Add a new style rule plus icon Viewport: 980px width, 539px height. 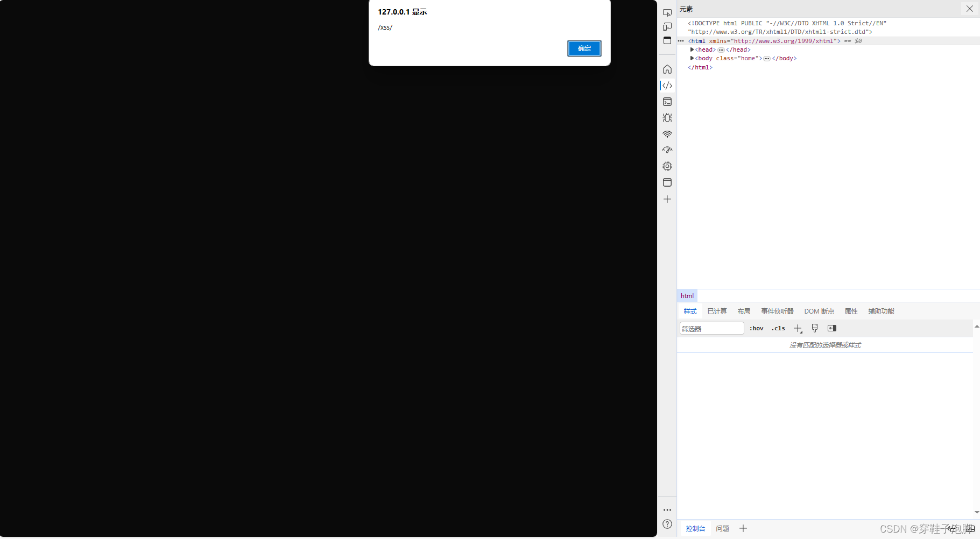(x=798, y=328)
